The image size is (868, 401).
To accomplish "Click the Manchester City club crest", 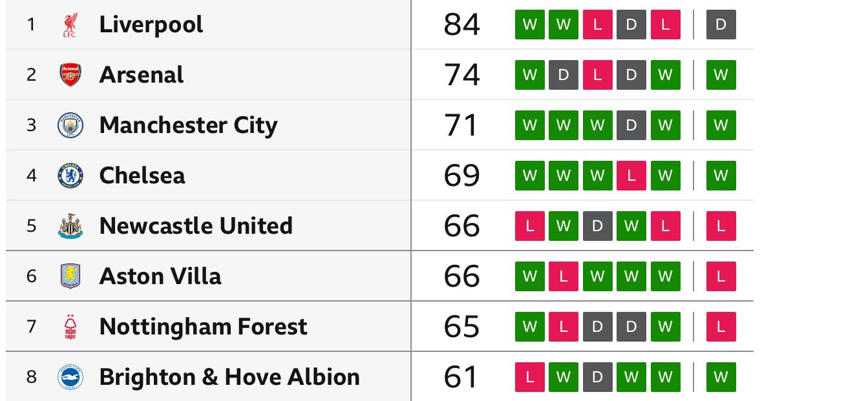I will (x=70, y=125).
